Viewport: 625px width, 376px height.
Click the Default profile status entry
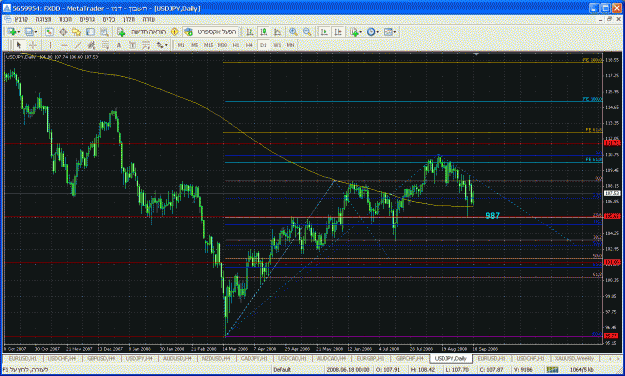click(x=281, y=370)
